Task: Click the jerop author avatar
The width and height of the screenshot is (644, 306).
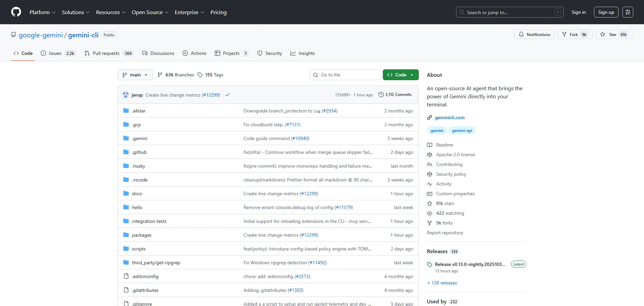Action: point(126,95)
